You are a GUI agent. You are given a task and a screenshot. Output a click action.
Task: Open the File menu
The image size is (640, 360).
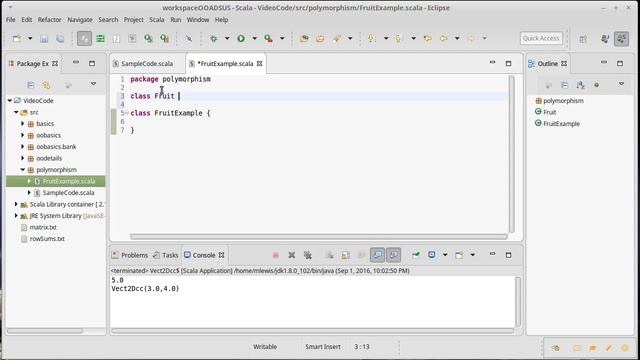pyautogui.click(x=11, y=20)
